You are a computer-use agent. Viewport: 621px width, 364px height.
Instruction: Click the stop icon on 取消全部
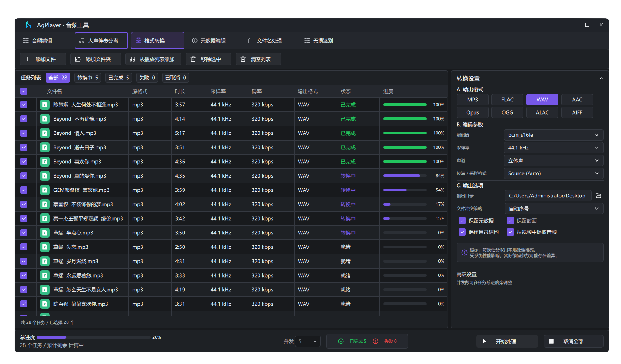pos(551,341)
